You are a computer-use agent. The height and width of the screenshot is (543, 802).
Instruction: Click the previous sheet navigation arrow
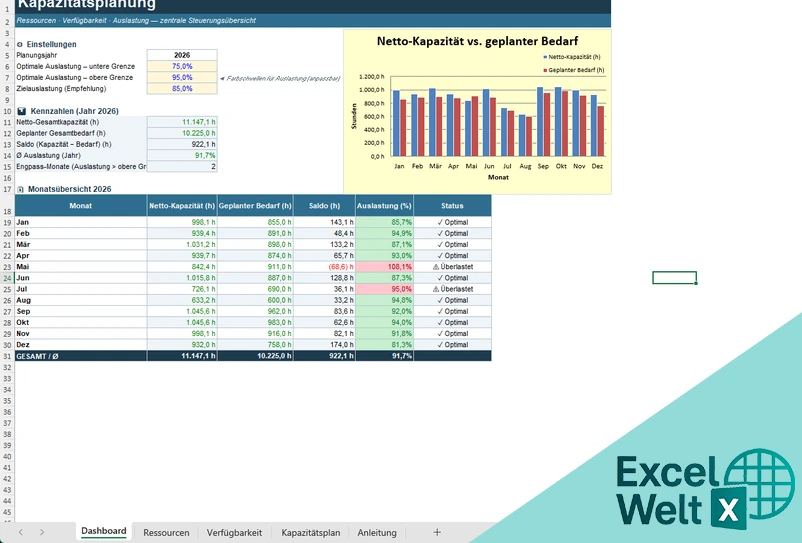20,532
